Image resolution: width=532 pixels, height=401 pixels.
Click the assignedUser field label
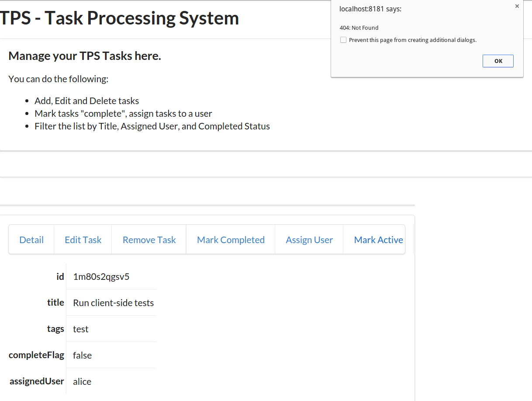[37, 381]
